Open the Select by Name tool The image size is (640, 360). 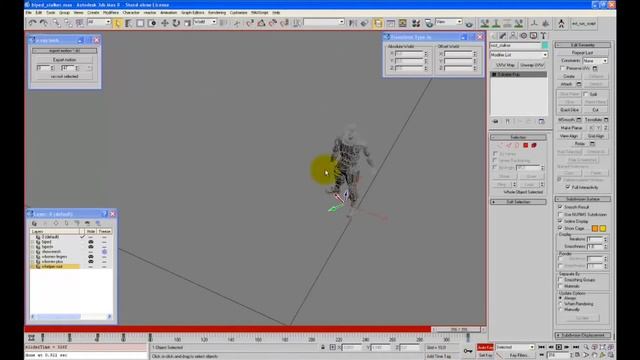pyautogui.click(x=129, y=23)
